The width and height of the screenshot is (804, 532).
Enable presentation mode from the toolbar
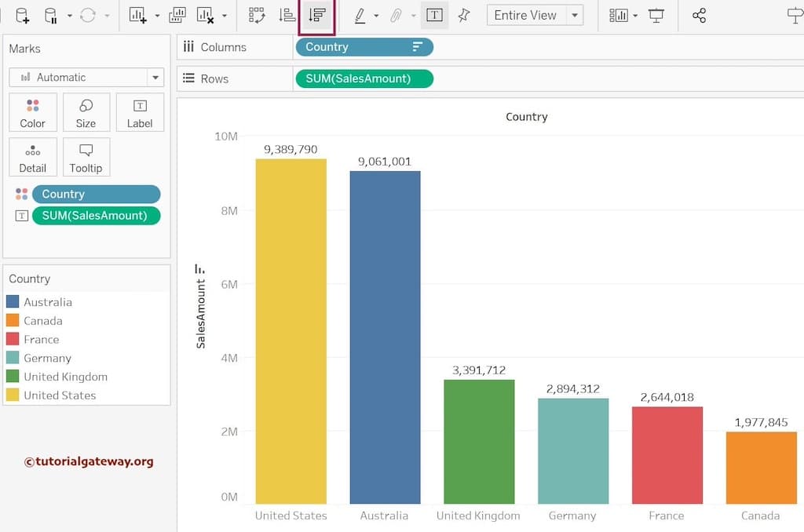coord(656,15)
